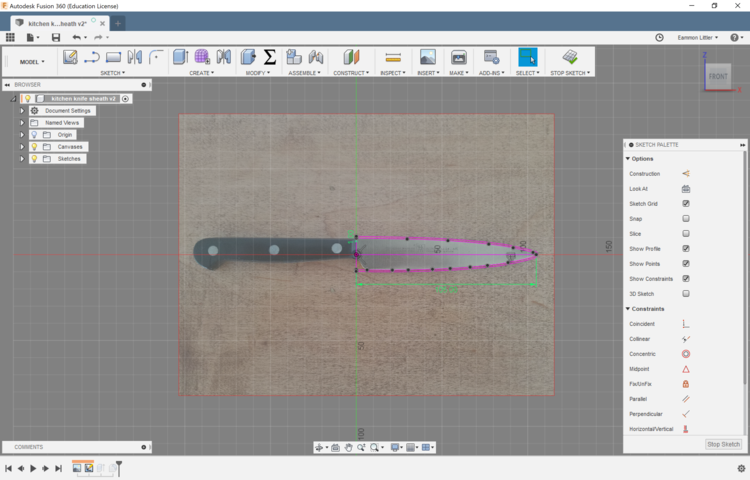Screen dimensions: 750x480
Task: Activate the Measure inspect tool
Action: tap(393, 58)
